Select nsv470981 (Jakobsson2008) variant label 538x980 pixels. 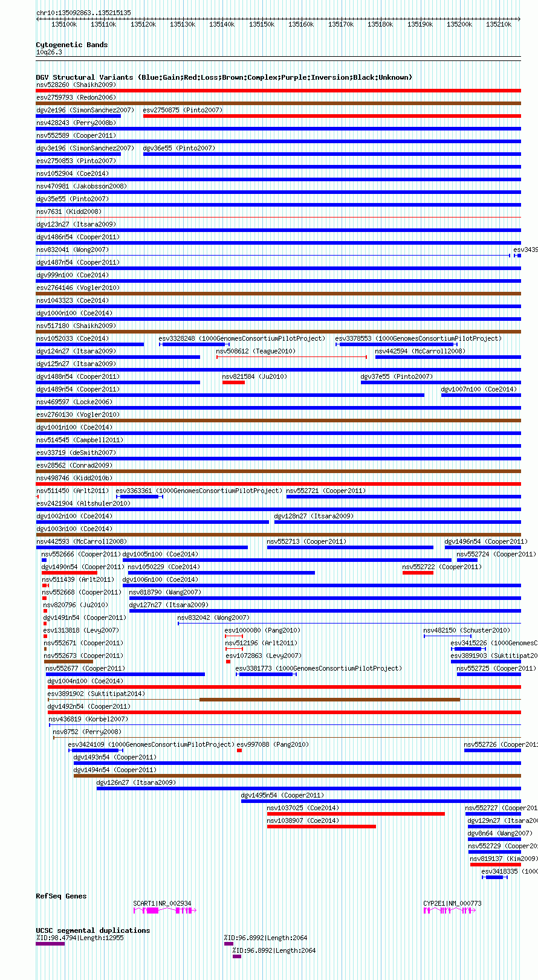(x=82, y=186)
